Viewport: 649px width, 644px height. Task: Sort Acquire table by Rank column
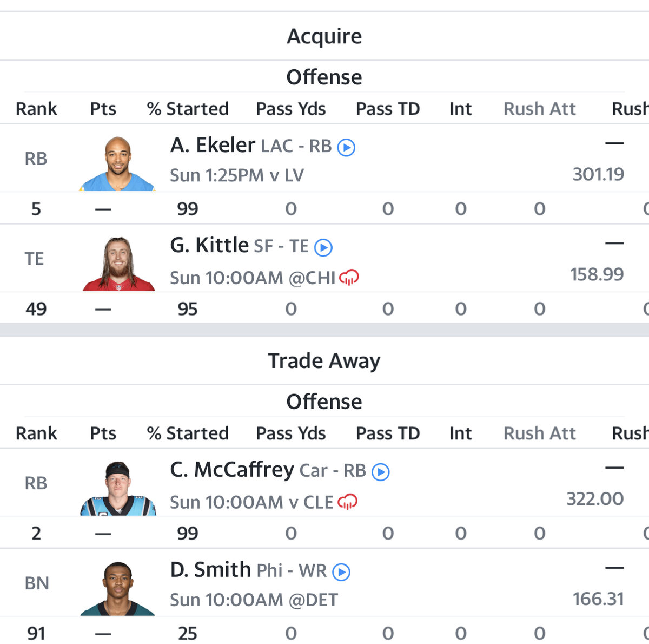tap(36, 109)
